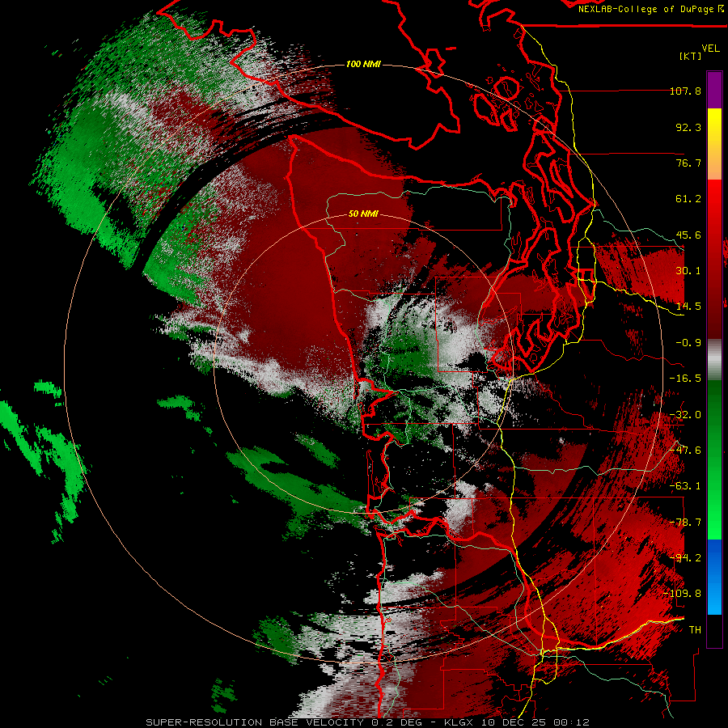Image resolution: width=728 pixels, height=728 pixels.
Task: Click the 100 NMI range ring label
Action: tap(363, 64)
